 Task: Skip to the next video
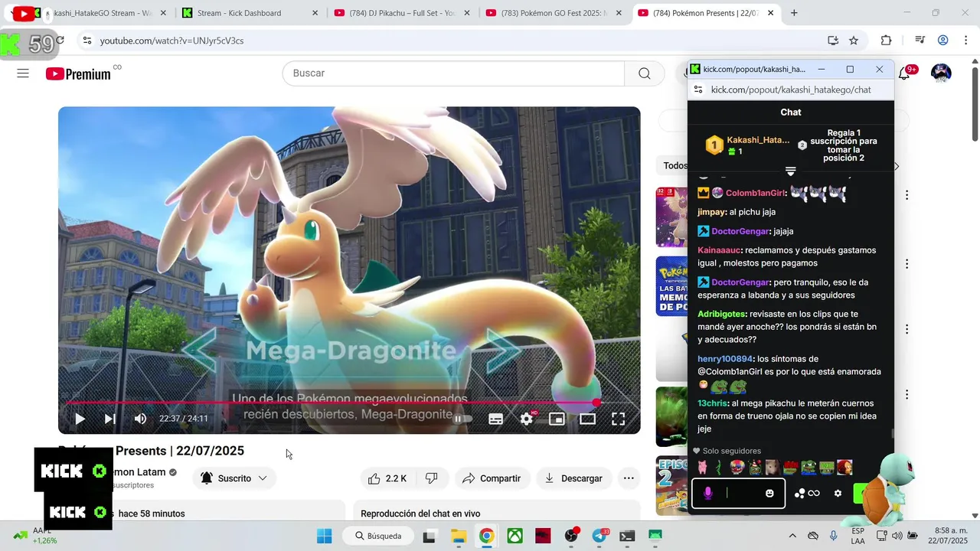tap(109, 419)
